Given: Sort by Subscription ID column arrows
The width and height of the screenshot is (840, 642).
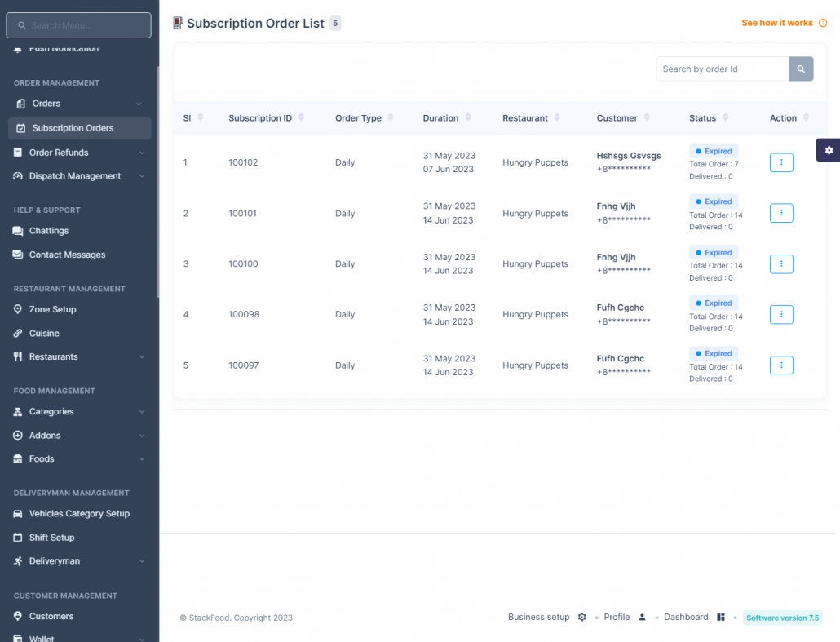Looking at the screenshot, I should point(301,117).
